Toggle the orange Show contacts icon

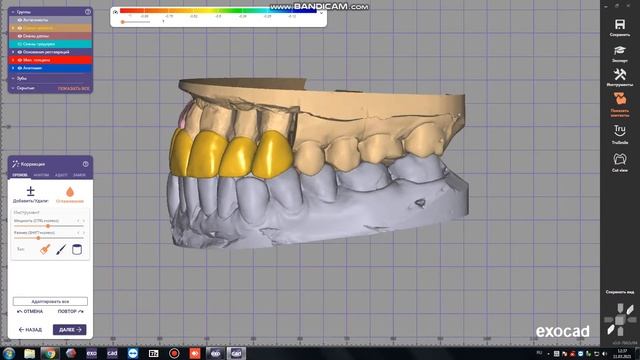click(x=620, y=99)
